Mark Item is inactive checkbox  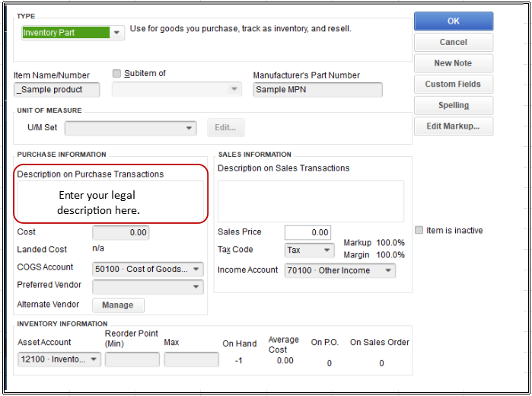[x=419, y=230]
